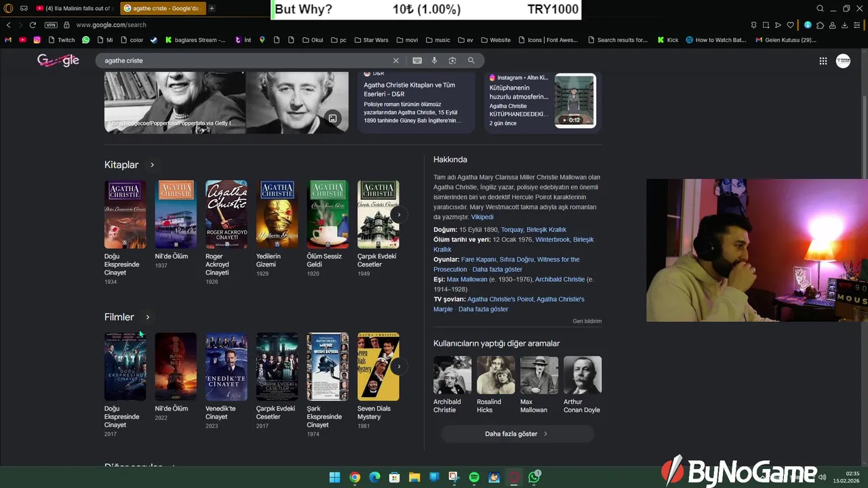Add page to favorites heart icon
The image size is (868, 488).
pos(790,25)
